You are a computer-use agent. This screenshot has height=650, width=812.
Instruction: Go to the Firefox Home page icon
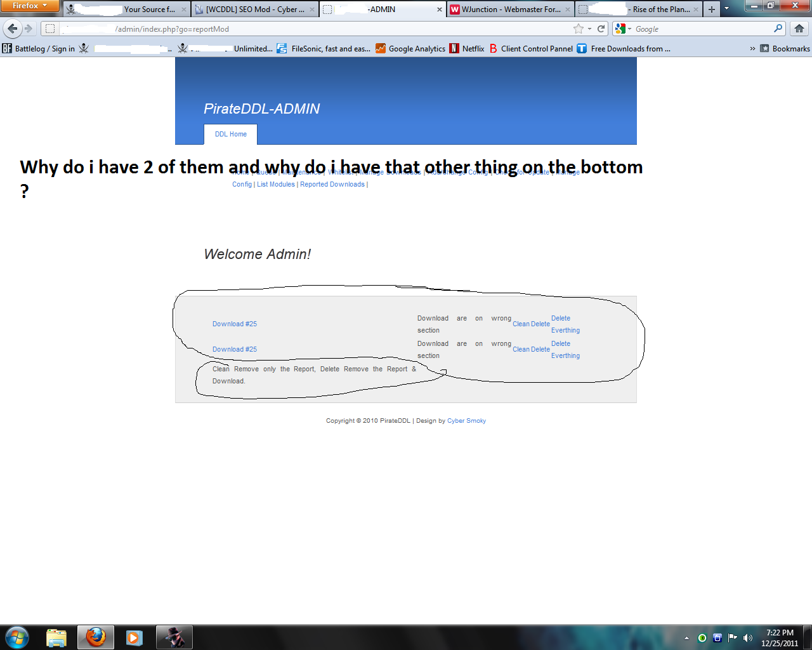[x=799, y=29]
